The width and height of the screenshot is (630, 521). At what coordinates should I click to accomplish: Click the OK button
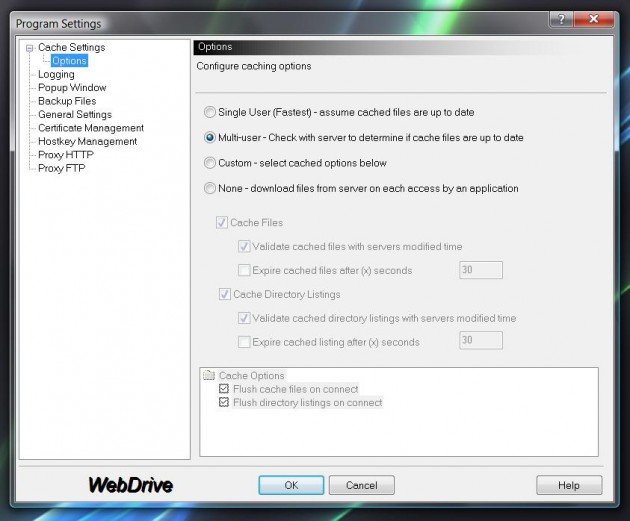pos(291,485)
